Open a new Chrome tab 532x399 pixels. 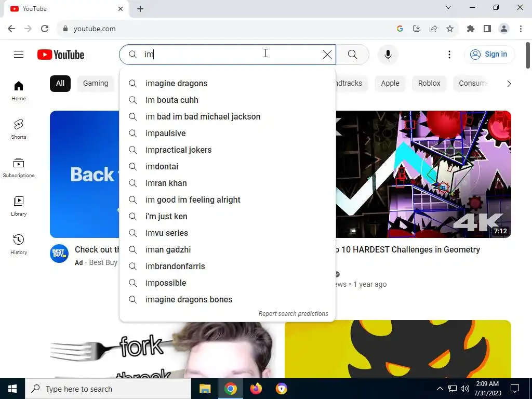140,9
